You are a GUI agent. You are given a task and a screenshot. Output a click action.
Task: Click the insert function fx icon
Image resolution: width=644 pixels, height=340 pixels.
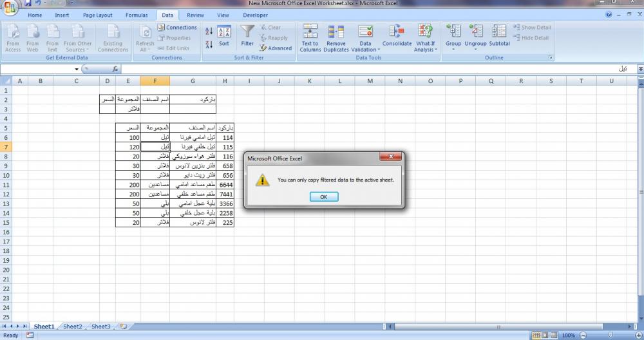[115, 69]
